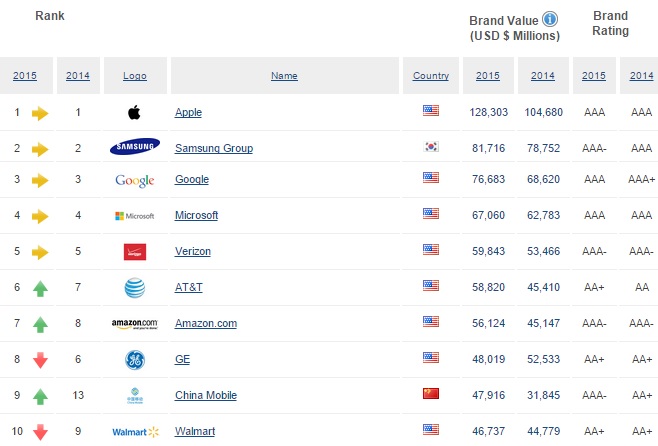Click China Mobile's China flag icon
This screenshot has height=446, width=658.
click(x=431, y=394)
